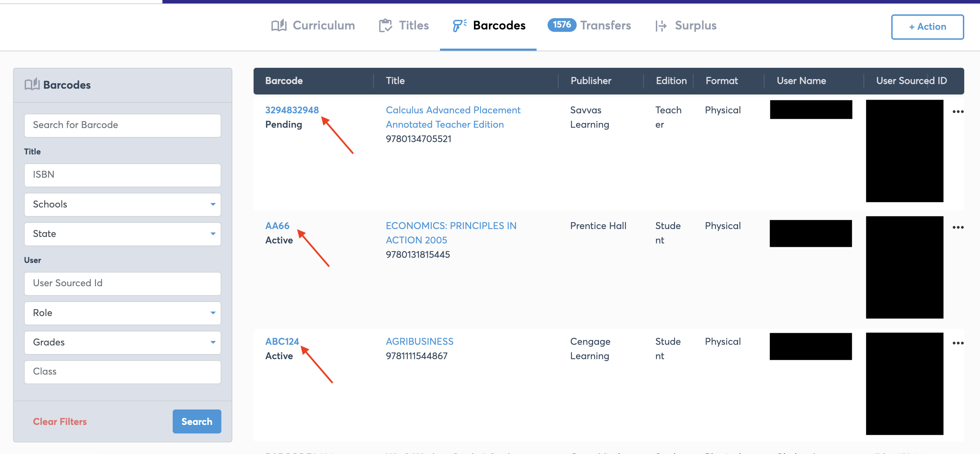980x454 pixels.
Task: Open options menu for barcode ABC124
Action: pos(957,343)
